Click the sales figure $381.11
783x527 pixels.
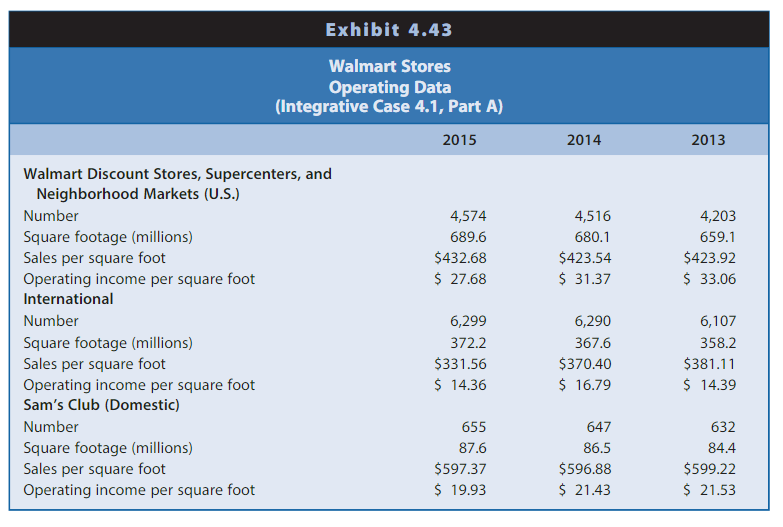pos(710,364)
